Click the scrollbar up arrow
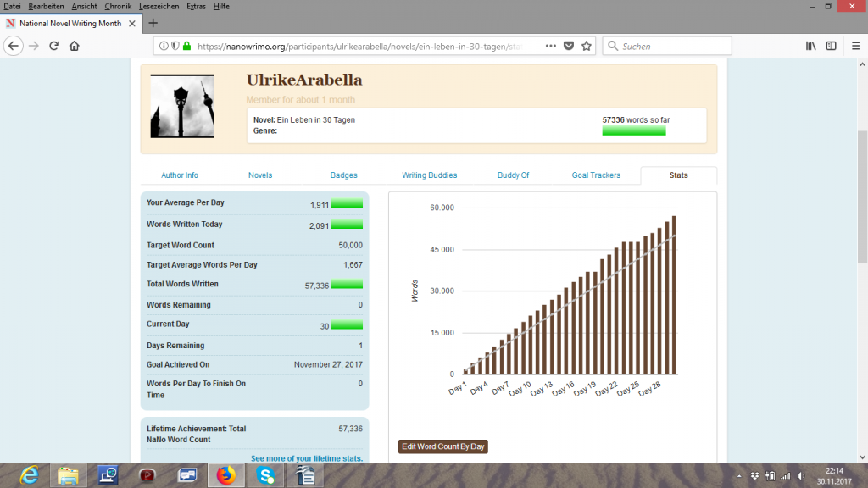Screen dimensions: 868x488 coord(862,64)
